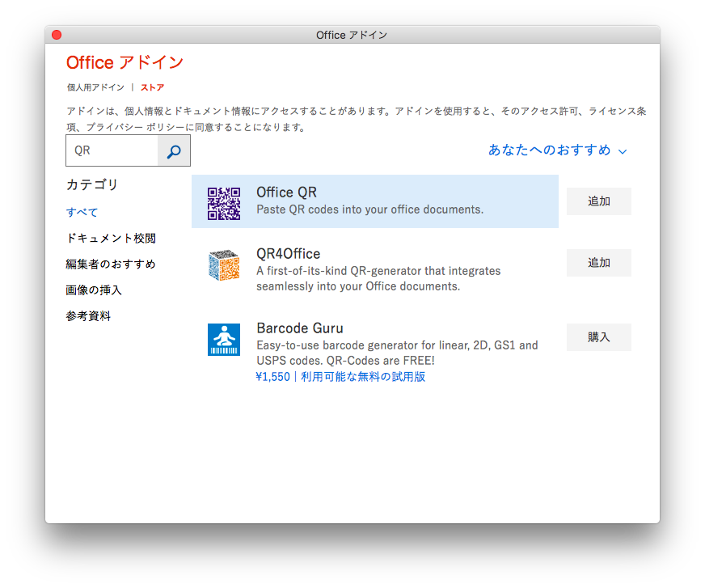Select the ドキュメント校閲 category
Screen dimensions: 705x588
click(111, 238)
